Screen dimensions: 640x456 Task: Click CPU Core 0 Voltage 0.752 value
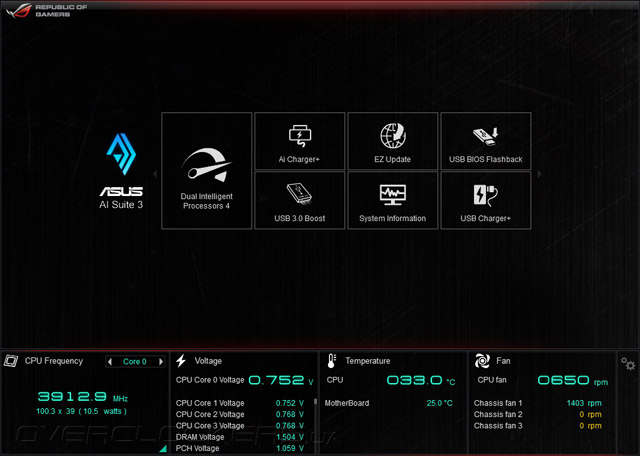point(281,380)
